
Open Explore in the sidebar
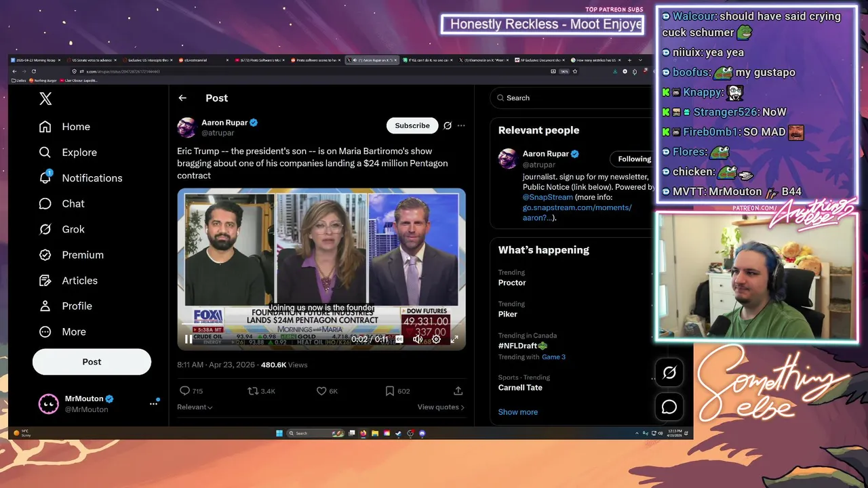click(x=68, y=152)
